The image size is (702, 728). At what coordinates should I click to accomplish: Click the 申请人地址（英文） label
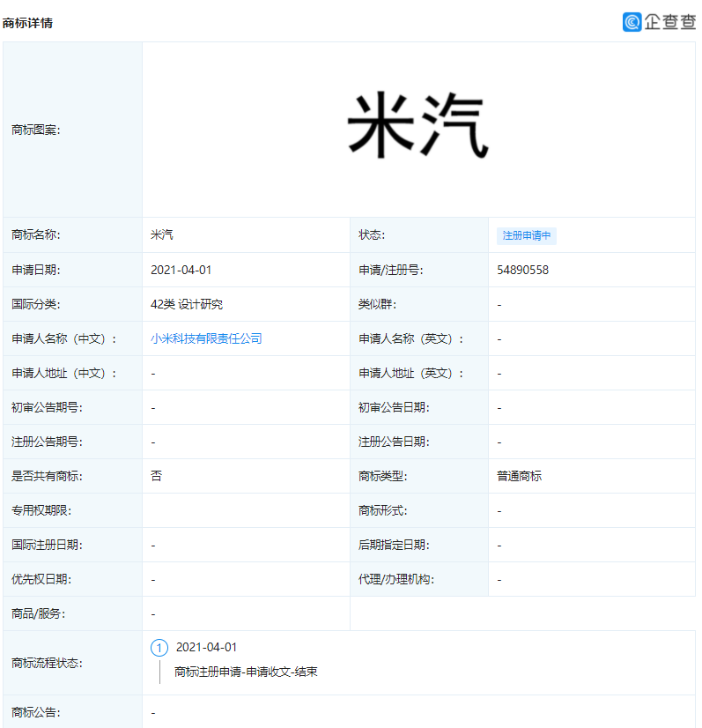411,373
